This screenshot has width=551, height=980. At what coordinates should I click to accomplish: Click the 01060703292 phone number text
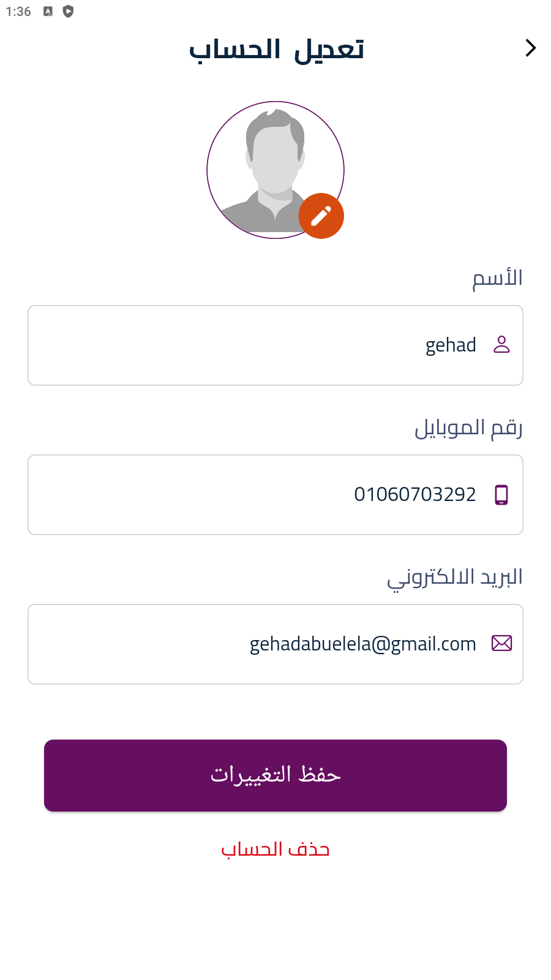(x=415, y=494)
